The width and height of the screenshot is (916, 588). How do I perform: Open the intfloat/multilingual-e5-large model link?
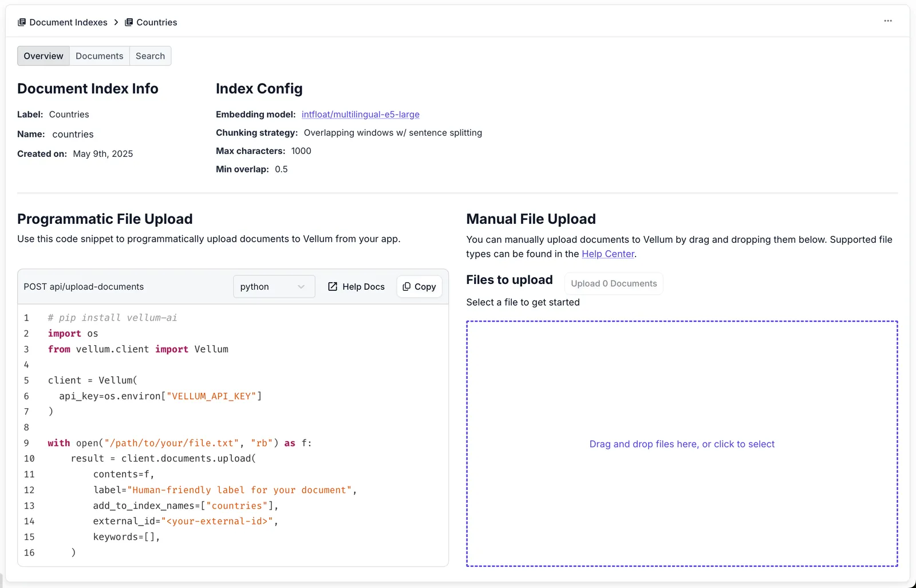[x=361, y=115]
